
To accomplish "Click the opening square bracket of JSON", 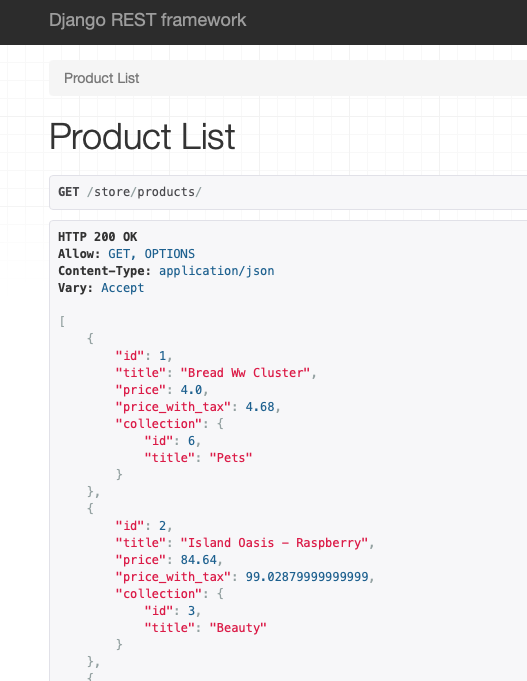I will pos(62,321).
